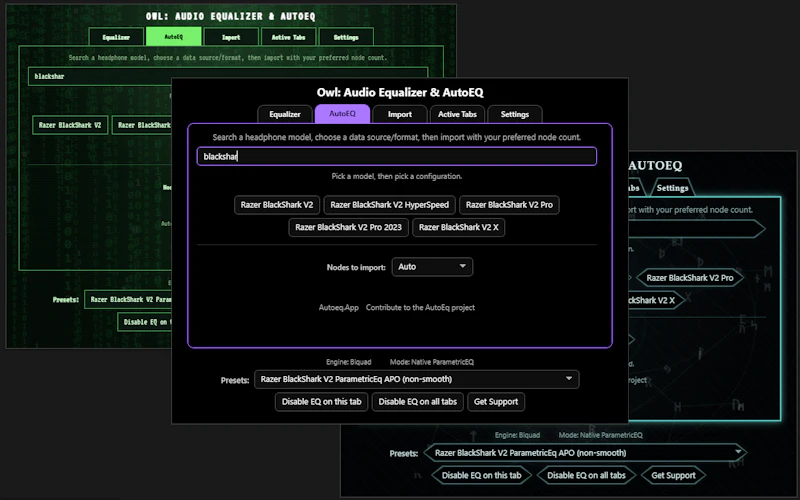Click Disable EQ on this tab in center window
The height and width of the screenshot is (500, 800).
[x=321, y=402]
